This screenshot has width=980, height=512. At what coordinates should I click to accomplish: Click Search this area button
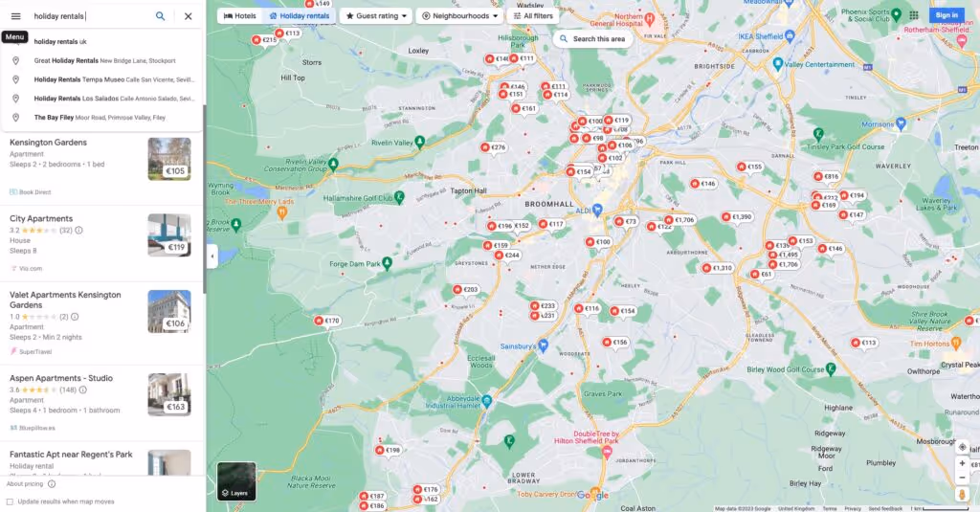(x=591, y=39)
